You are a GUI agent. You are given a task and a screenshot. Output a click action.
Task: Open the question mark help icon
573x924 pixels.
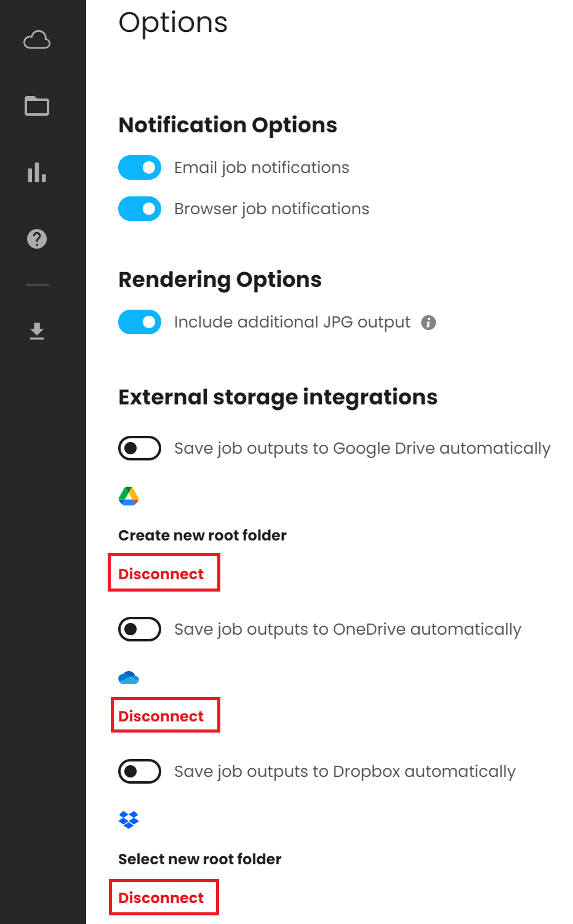pos(37,239)
